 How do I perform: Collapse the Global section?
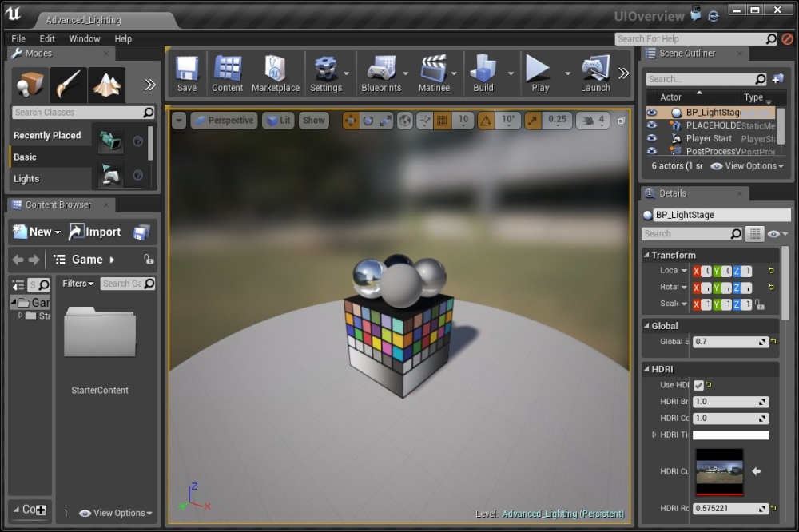(x=646, y=326)
